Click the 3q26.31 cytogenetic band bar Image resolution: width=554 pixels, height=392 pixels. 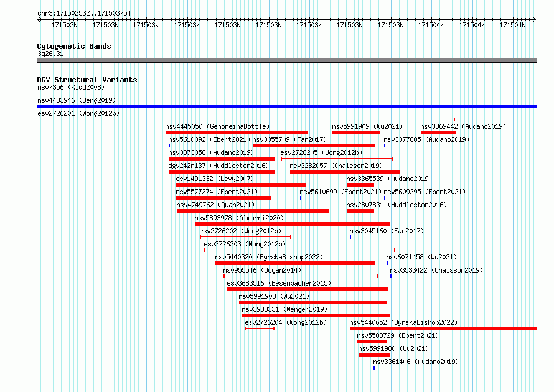tap(286, 60)
